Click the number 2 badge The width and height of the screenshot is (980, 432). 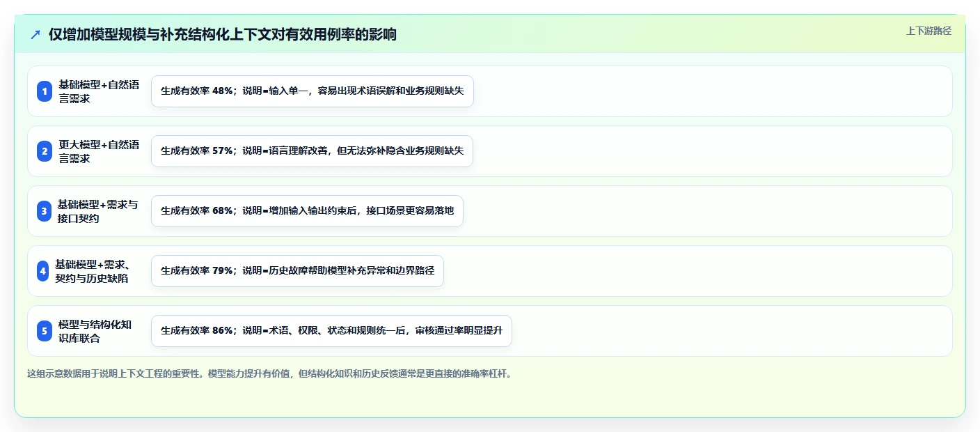coord(45,151)
